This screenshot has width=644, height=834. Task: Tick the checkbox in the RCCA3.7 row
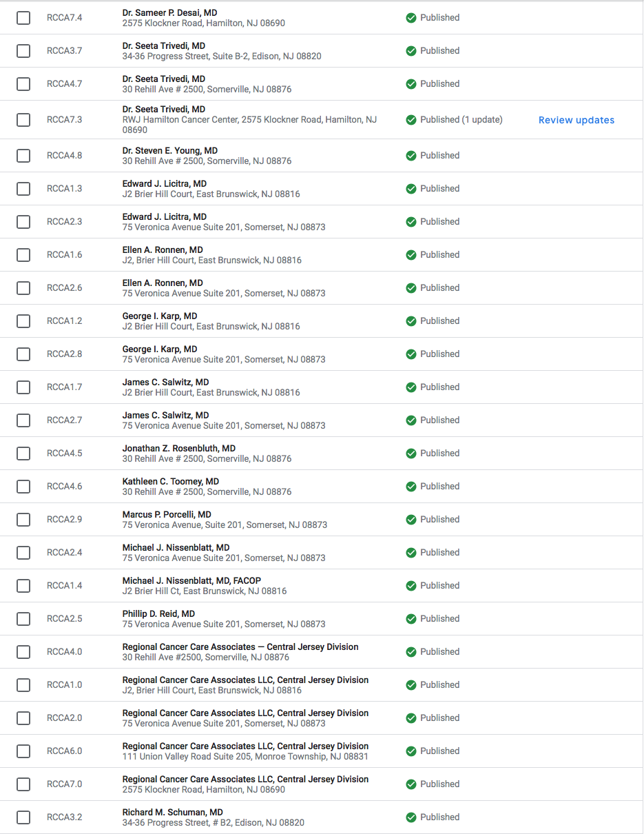23,51
